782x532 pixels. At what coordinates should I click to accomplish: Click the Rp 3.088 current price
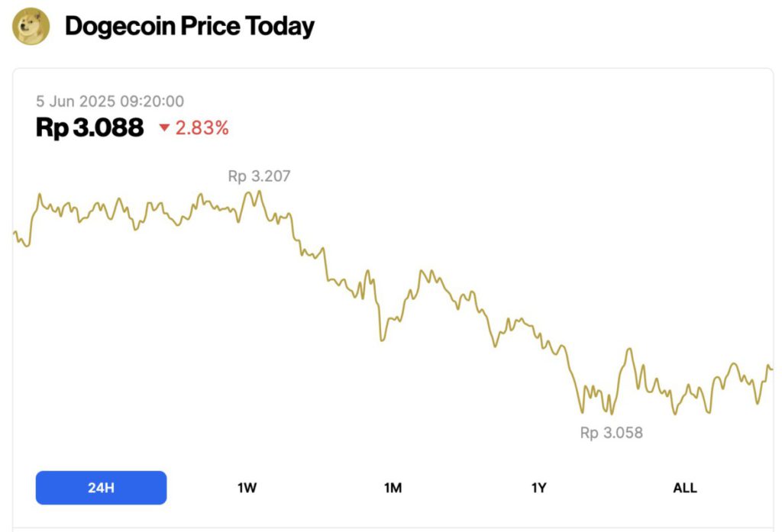[89, 127]
